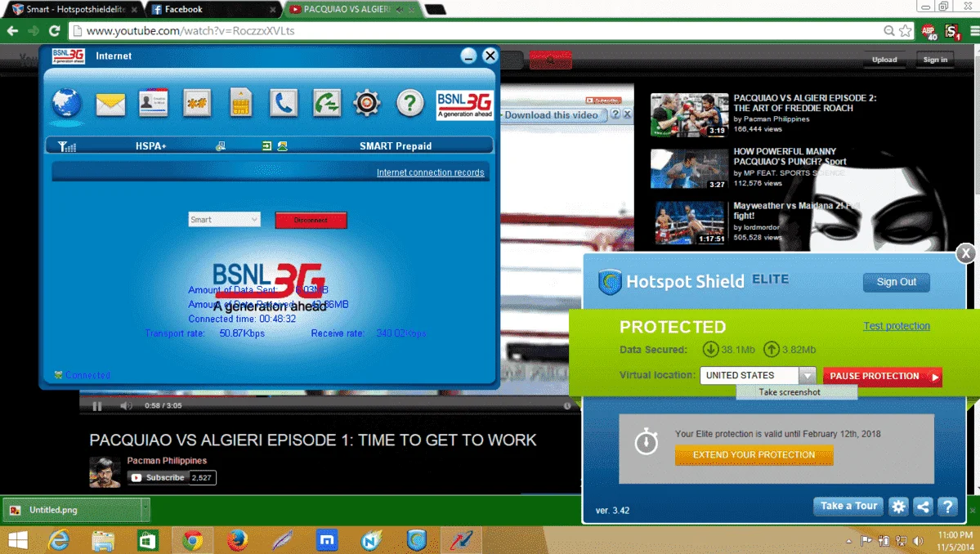Switch to the Smart - Hotspotshieldelite tab
Viewport: 980px width, 554px height.
click(75, 9)
